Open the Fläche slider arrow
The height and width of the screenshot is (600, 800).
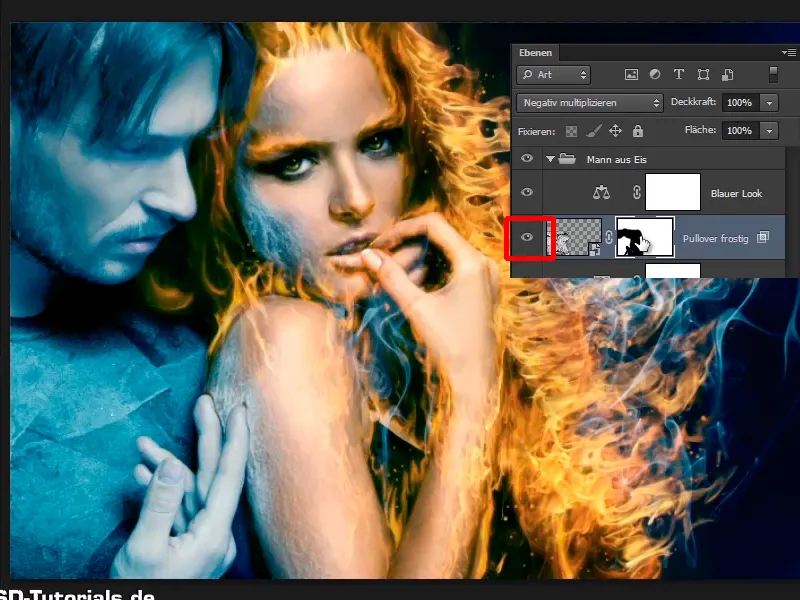click(x=769, y=131)
